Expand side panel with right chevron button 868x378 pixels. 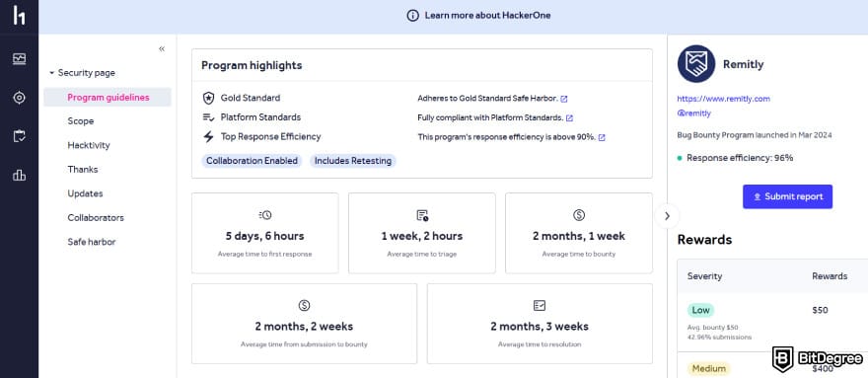pyautogui.click(x=667, y=215)
